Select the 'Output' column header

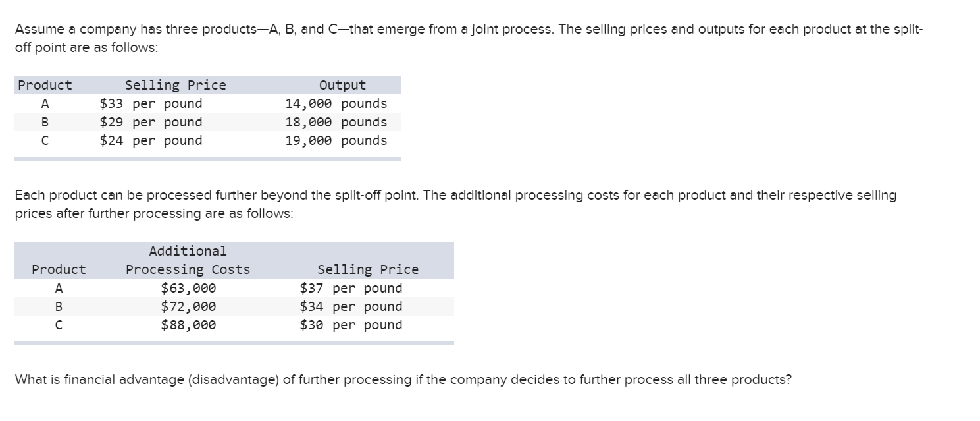342,85
